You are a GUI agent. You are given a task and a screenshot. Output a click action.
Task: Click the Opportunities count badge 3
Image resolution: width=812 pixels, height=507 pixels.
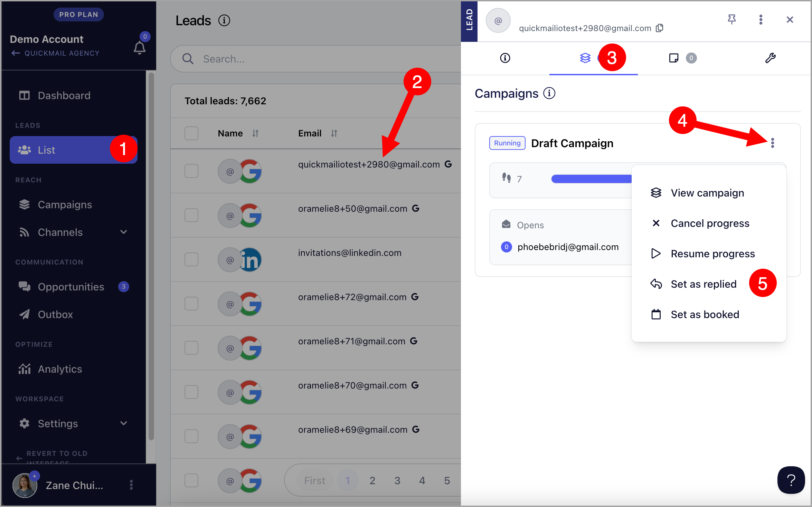(124, 287)
